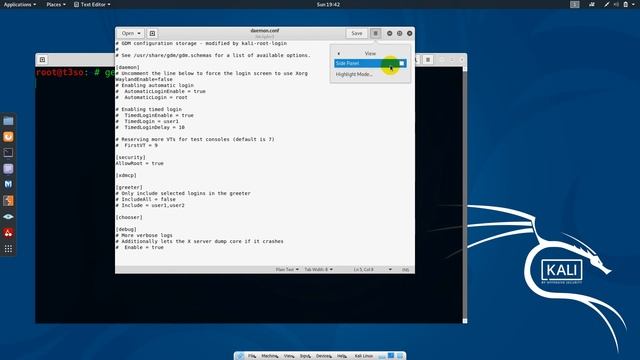
Task: Show all applications grid
Action: coord(8,249)
